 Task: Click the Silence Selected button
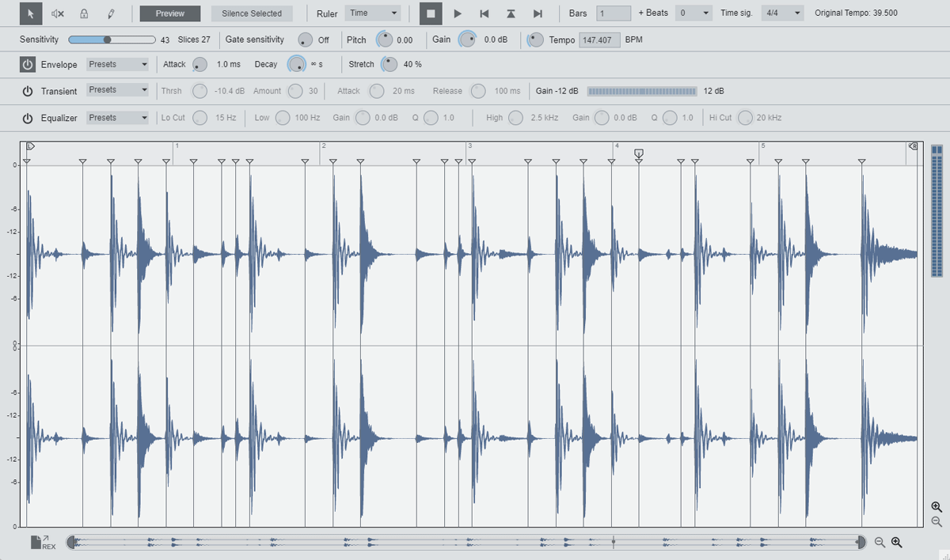tap(252, 13)
